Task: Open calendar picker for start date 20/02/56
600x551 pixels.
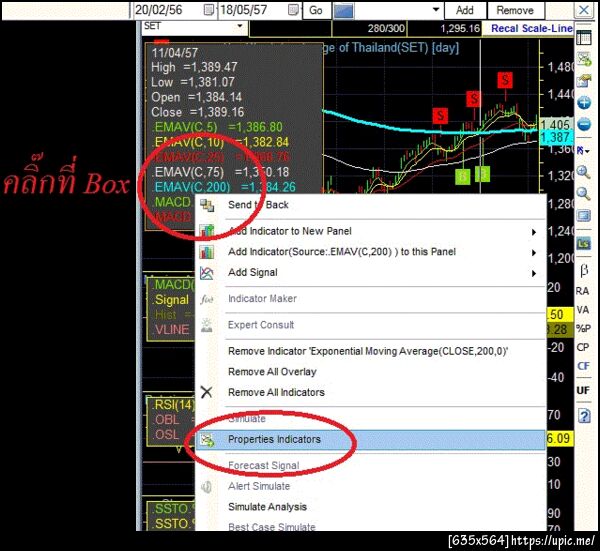Action: (209, 10)
